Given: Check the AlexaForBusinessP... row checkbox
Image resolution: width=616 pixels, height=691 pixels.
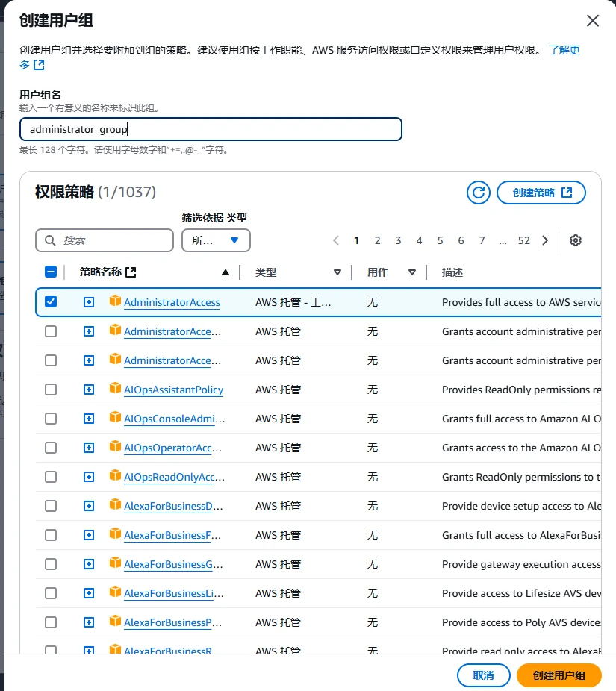Looking at the screenshot, I should tap(51, 622).
